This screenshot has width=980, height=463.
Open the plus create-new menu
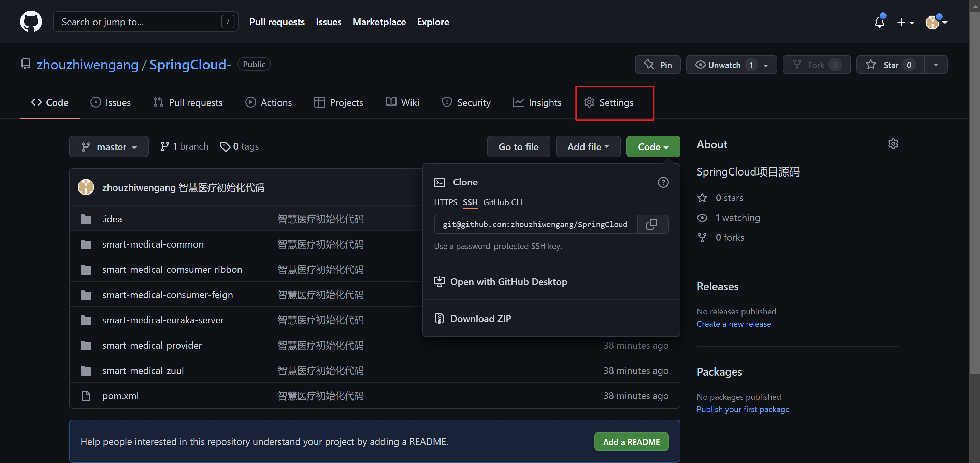905,22
